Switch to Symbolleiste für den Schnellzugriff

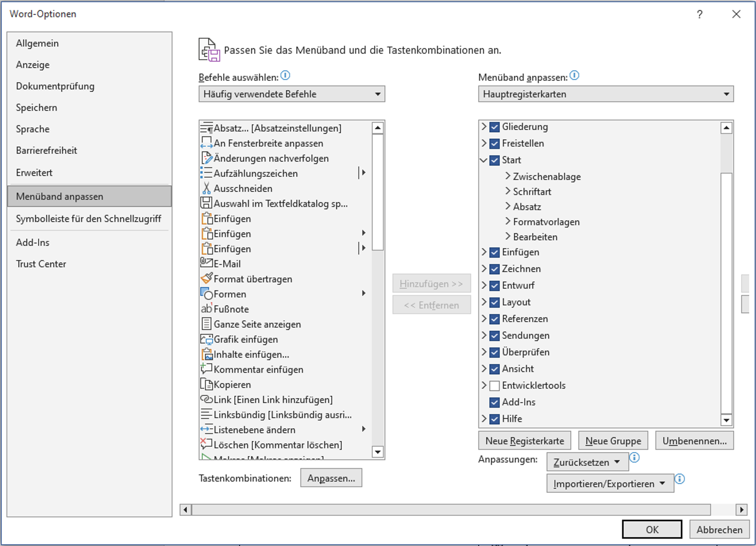tap(88, 218)
